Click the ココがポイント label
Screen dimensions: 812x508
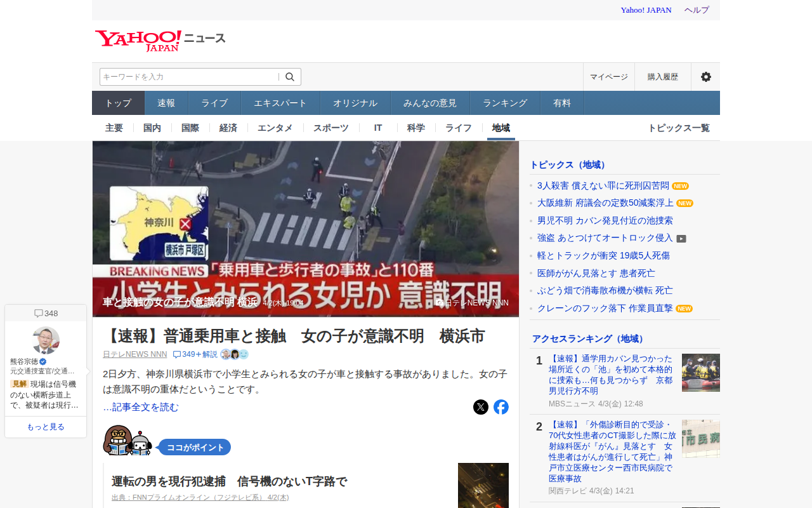tap(195, 447)
